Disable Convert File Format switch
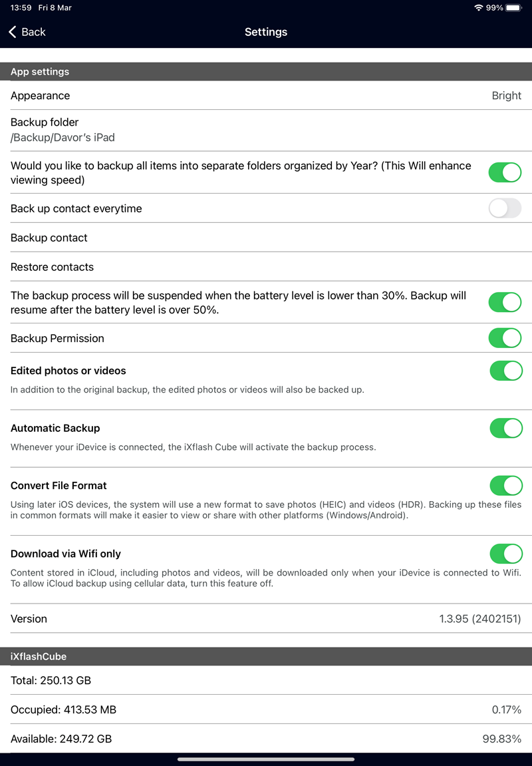532x766 pixels. coord(505,485)
